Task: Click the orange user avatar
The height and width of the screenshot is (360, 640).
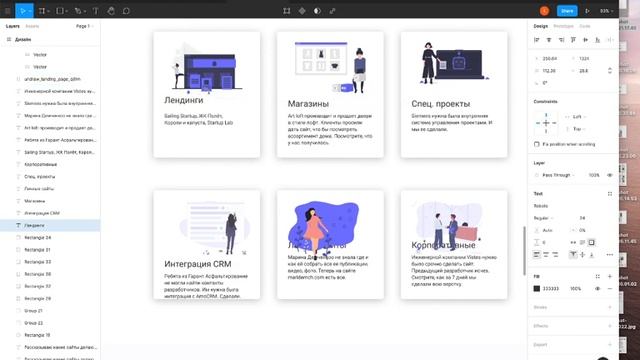Action: (x=544, y=11)
